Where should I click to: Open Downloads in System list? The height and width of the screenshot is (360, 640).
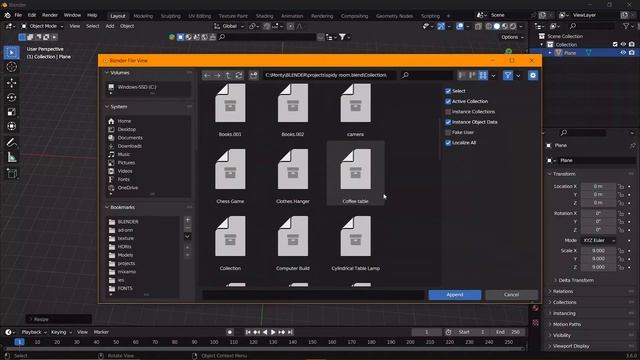pyautogui.click(x=129, y=146)
